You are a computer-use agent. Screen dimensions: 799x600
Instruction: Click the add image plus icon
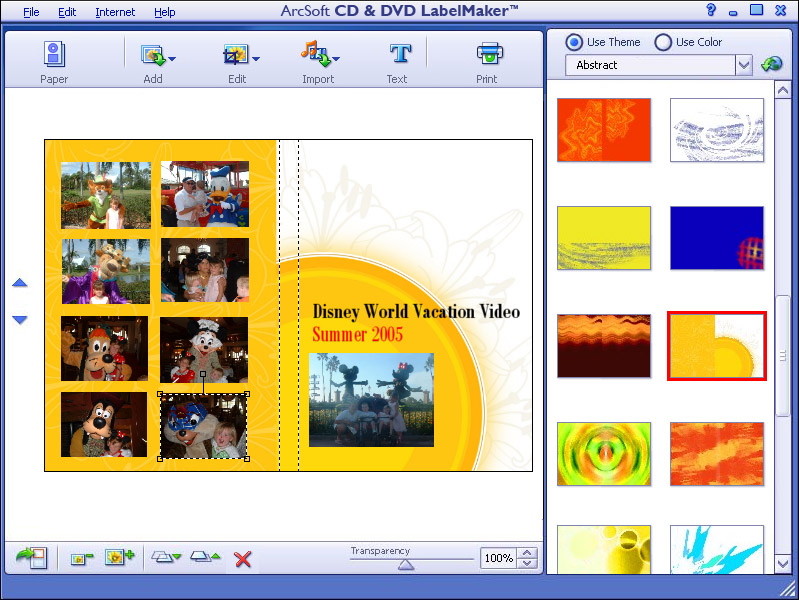coord(119,557)
